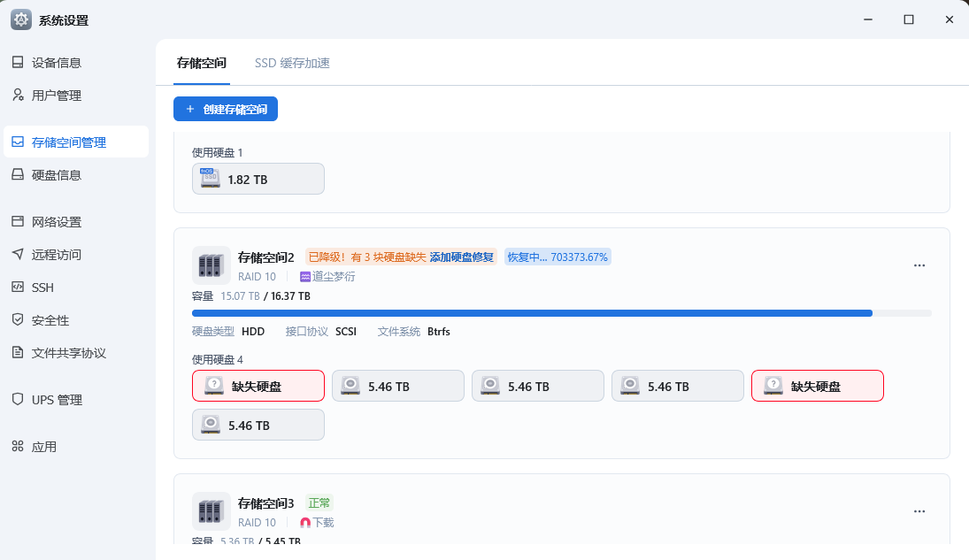Click the 创建存储空间 button

[226, 109]
